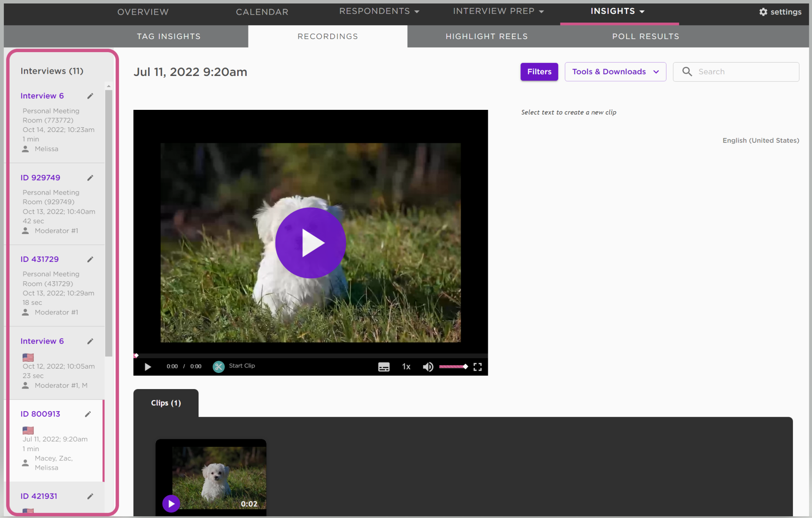Click 'Personal Meeting Room (929749)' text
The image size is (812, 518).
click(x=51, y=197)
